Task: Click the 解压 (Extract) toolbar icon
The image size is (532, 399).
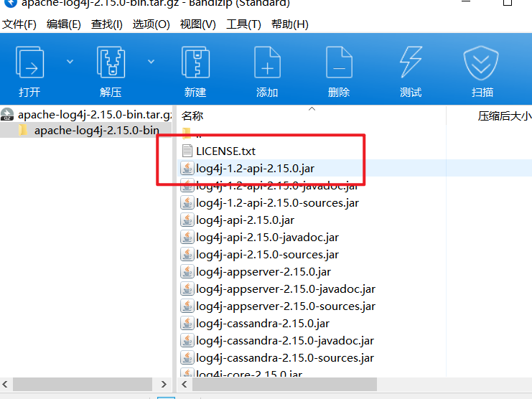Action: [x=111, y=62]
